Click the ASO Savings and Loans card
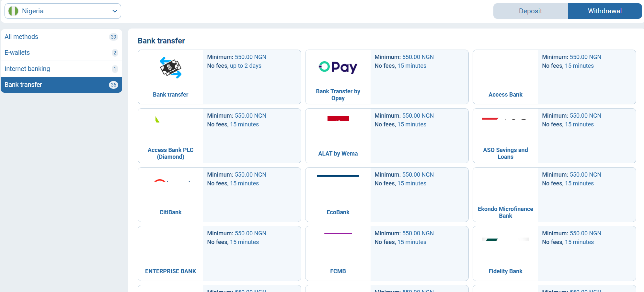 tap(554, 136)
